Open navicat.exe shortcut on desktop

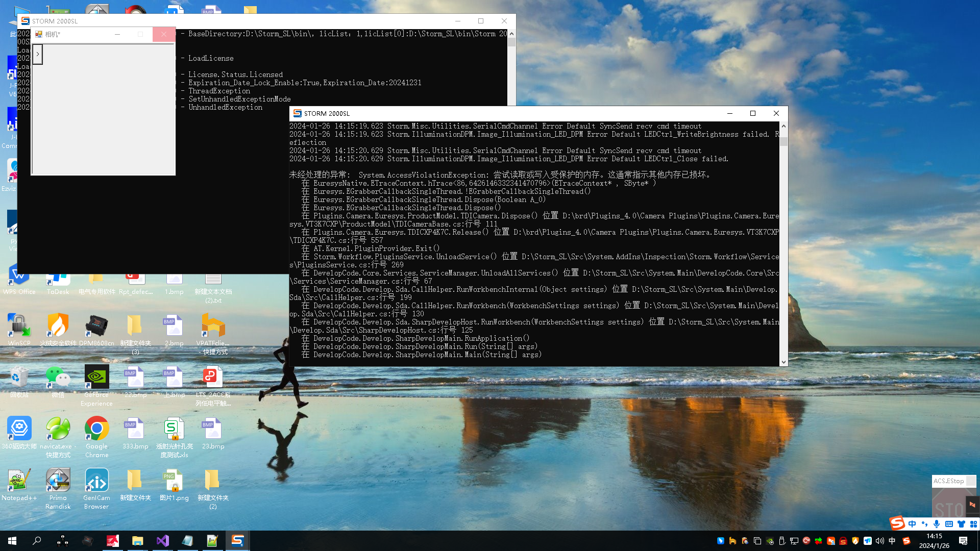(58, 437)
